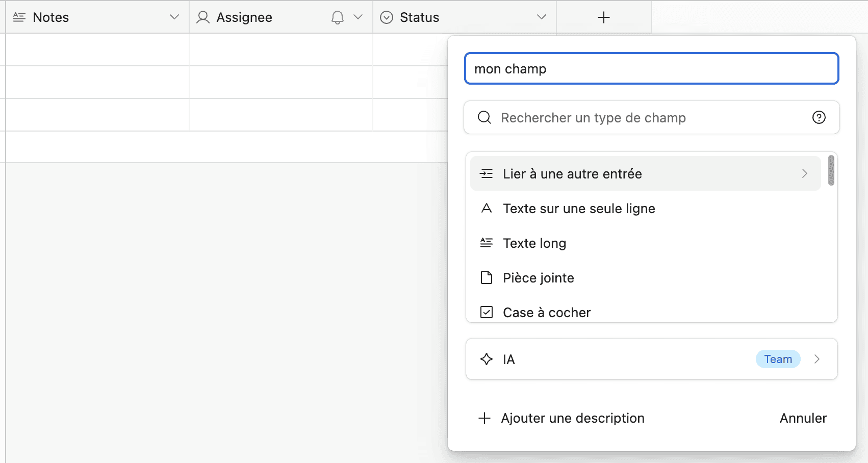The width and height of the screenshot is (868, 463).
Task: Click the plus icon to add a column
Action: point(604,17)
